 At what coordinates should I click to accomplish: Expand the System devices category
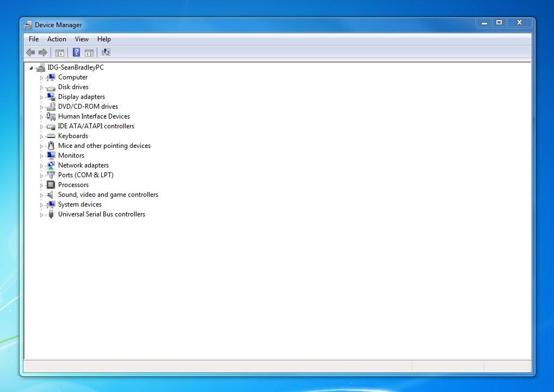[41, 205]
